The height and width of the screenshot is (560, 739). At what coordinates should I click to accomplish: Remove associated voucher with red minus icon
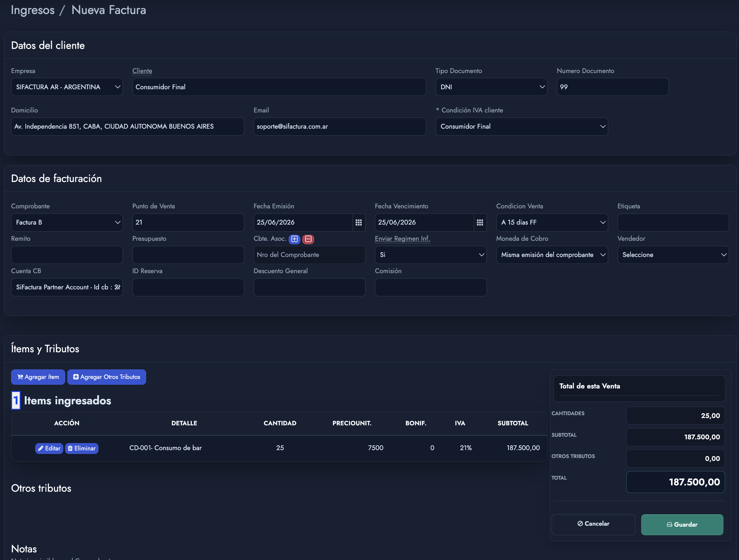(308, 239)
